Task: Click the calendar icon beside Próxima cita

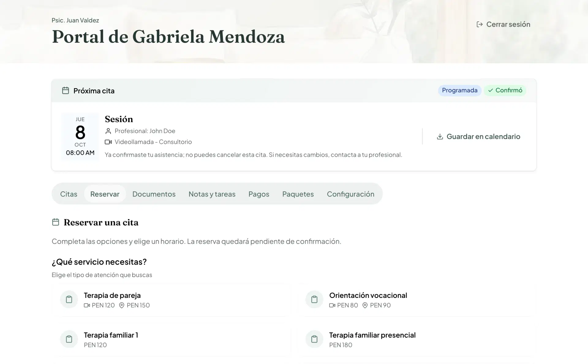Action: 66,90
